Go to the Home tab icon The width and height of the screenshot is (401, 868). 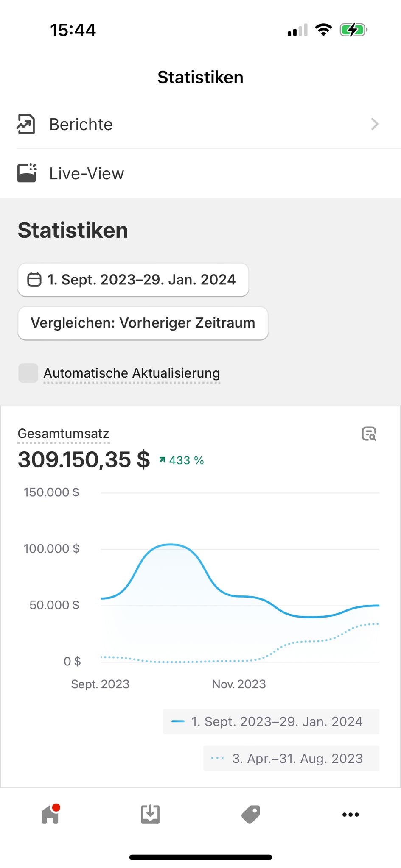(x=50, y=814)
